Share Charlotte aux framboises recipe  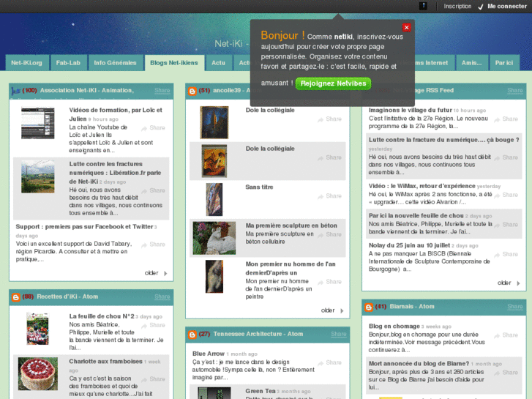pos(153,379)
